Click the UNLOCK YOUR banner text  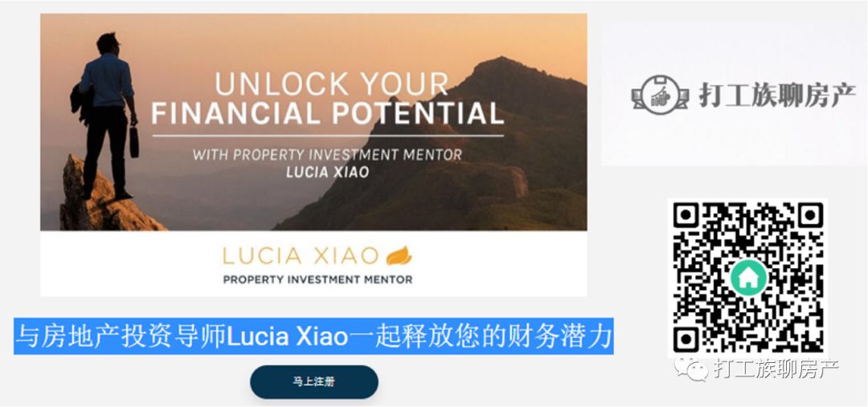click(332, 84)
